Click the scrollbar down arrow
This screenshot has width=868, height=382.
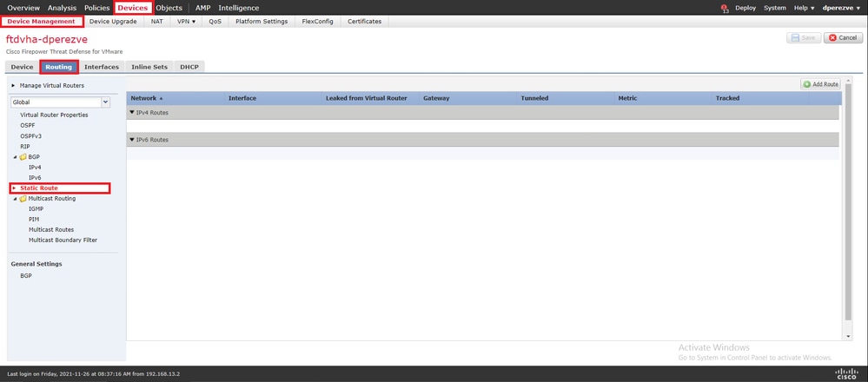click(x=848, y=336)
